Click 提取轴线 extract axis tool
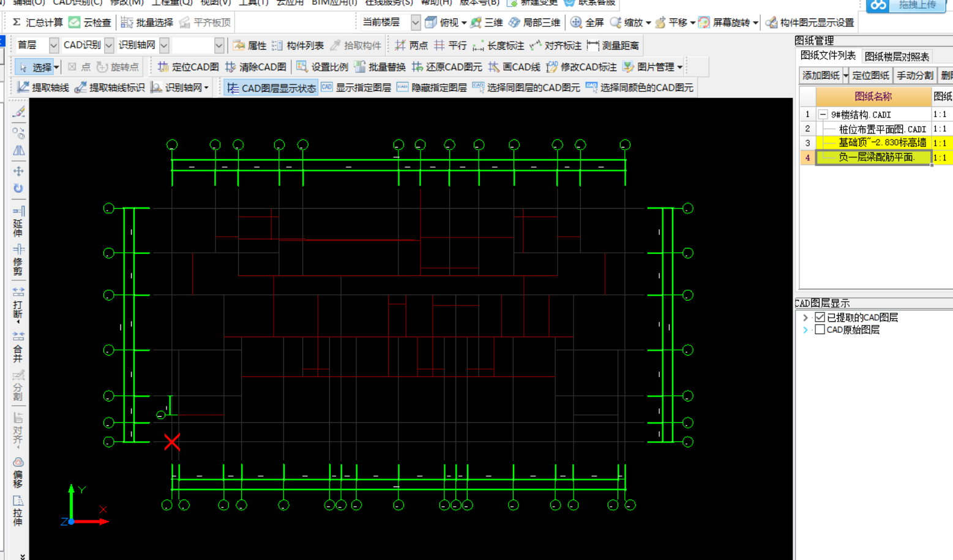 (x=43, y=88)
